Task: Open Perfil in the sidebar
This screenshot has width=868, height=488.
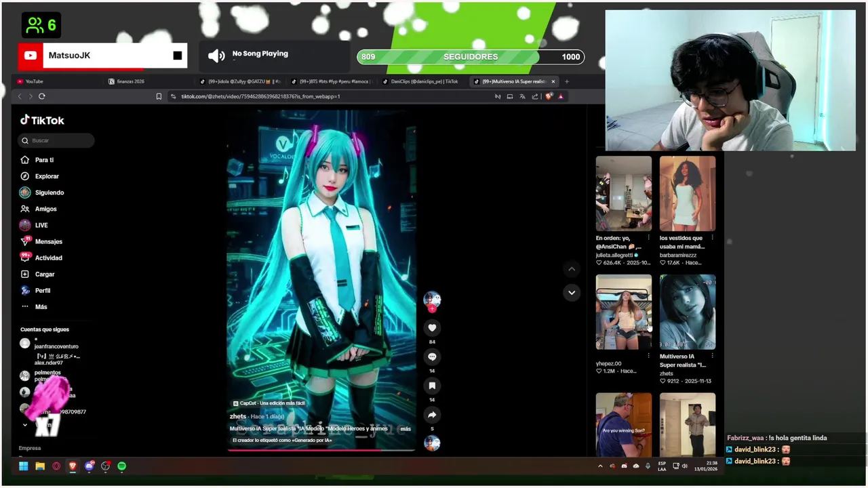Action: pyautogui.click(x=35, y=291)
